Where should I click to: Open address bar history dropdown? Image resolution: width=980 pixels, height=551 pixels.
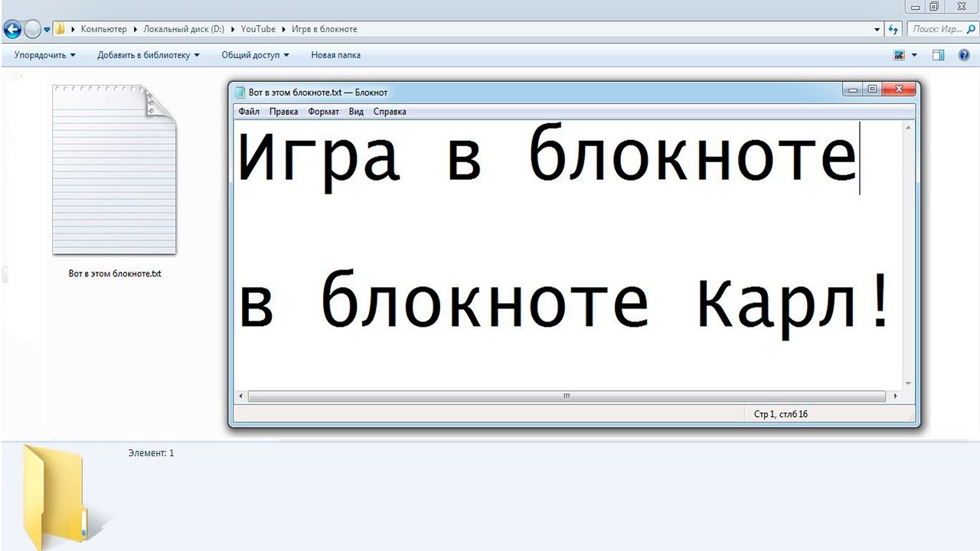(x=877, y=29)
